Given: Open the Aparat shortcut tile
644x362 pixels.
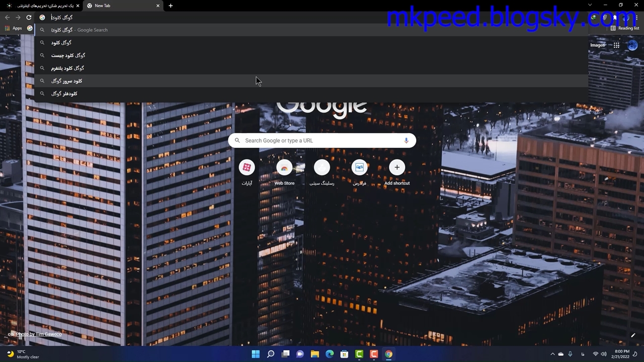Looking at the screenshot, I should pyautogui.click(x=247, y=168).
